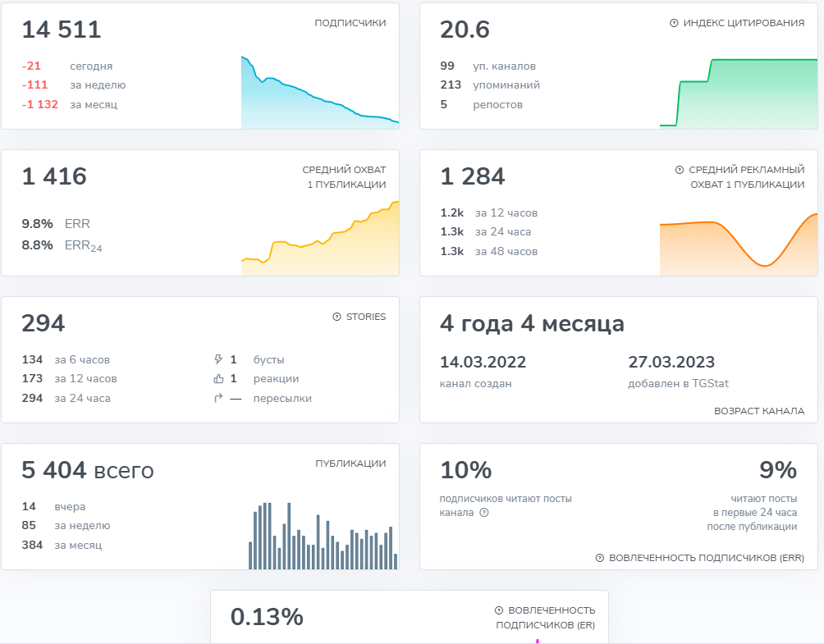Click help icon beside Индекс цитирования
This screenshot has width=824, height=644.
point(674,23)
